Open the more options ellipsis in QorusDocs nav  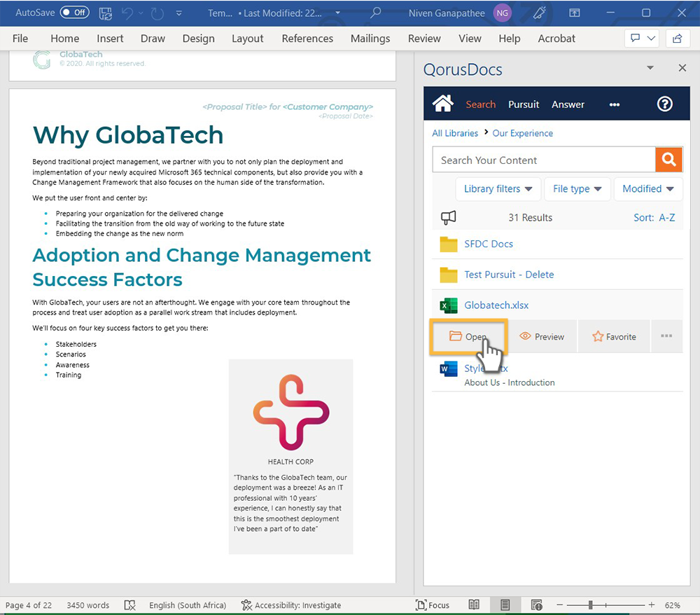pos(615,104)
